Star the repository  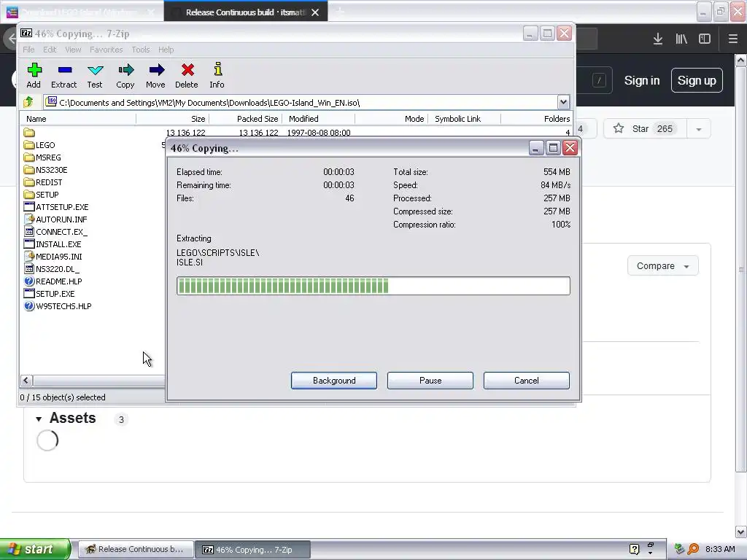(x=646, y=128)
